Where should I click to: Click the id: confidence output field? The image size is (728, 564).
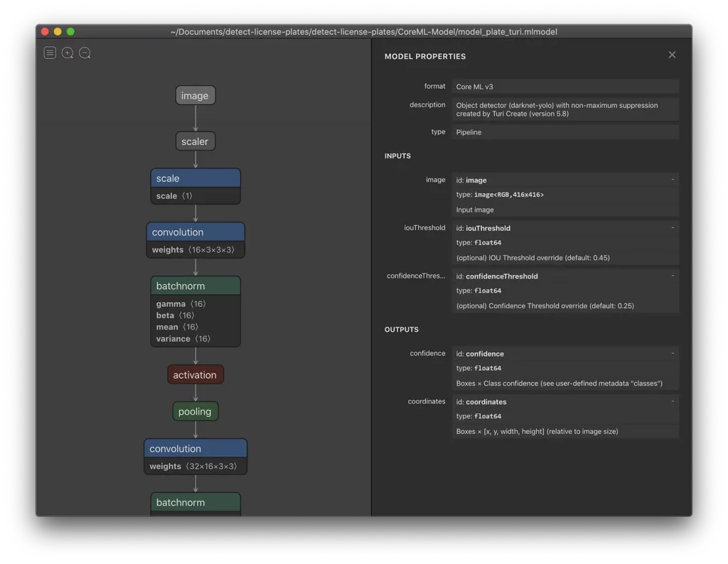click(x=565, y=354)
